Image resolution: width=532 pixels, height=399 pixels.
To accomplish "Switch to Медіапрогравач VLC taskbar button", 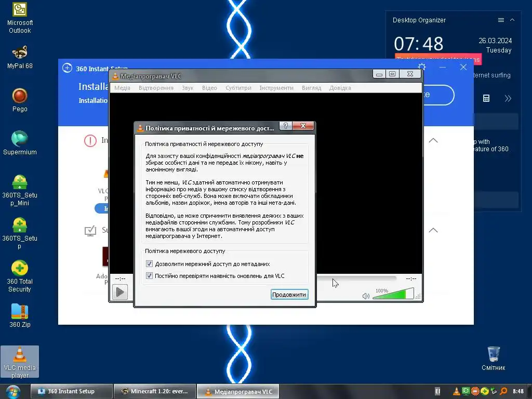I will click(238, 391).
